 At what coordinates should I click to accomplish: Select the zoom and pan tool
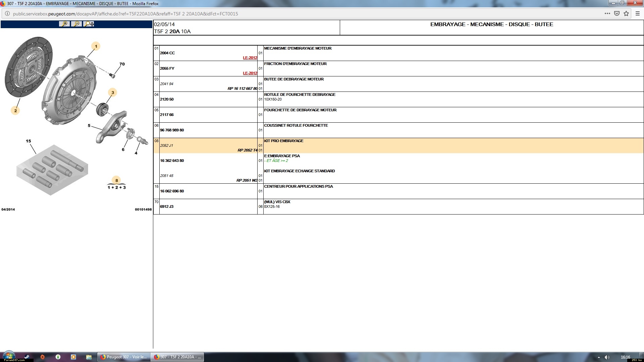coord(89,24)
